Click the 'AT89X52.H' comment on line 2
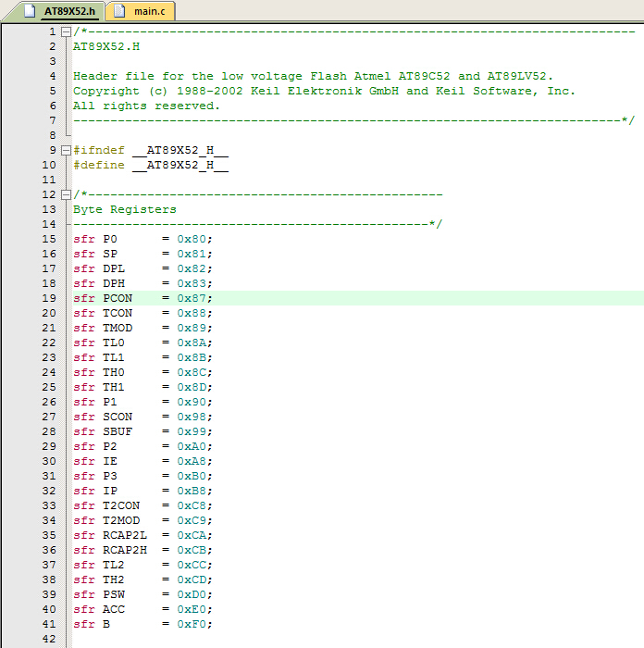This screenshot has height=648, width=644. (x=106, y=46)
